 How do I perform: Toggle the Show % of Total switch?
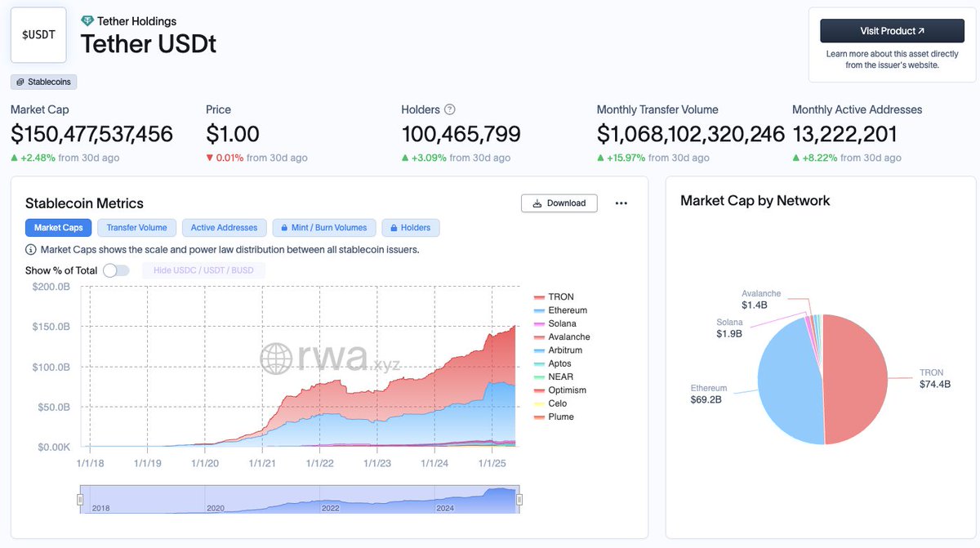(x=116, y=270)
